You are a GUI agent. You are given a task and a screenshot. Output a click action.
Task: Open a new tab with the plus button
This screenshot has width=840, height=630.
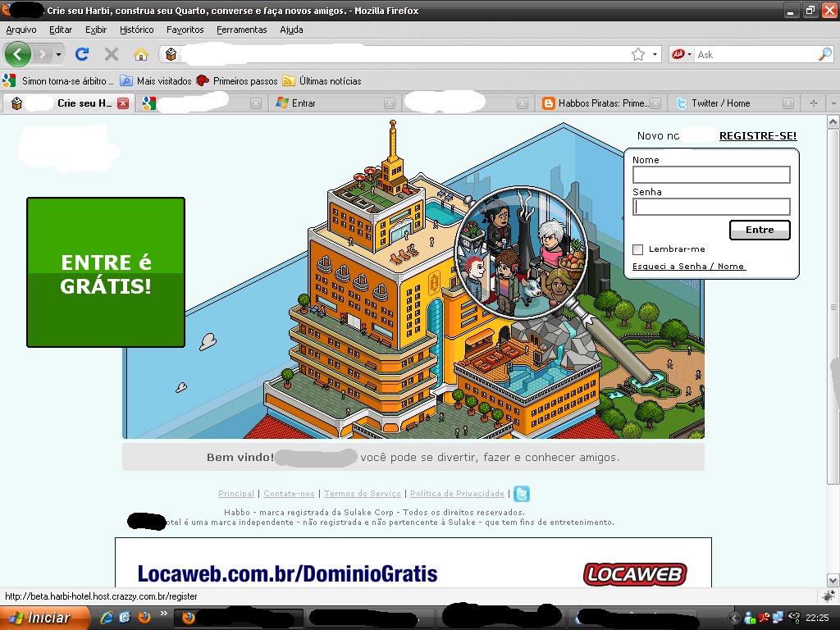click(x=813, y=103)
